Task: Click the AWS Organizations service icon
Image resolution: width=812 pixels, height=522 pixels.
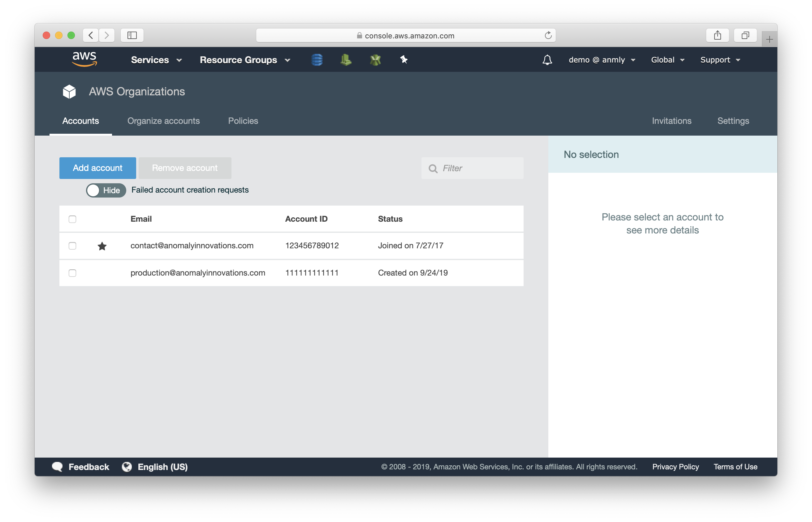Action: tap(70, 91)
